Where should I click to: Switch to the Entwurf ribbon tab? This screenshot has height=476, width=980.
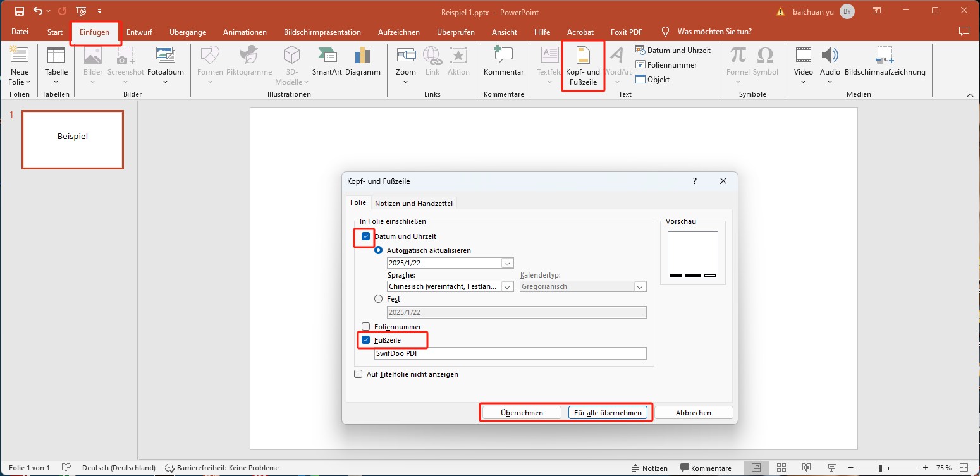(139, 32)
